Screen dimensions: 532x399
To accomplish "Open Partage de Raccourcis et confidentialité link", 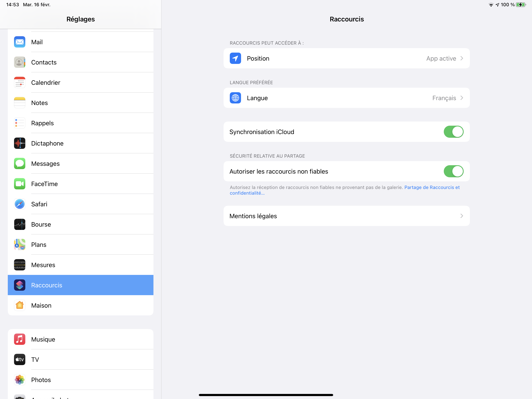I will pyautogui.click(x=432, y=187).
